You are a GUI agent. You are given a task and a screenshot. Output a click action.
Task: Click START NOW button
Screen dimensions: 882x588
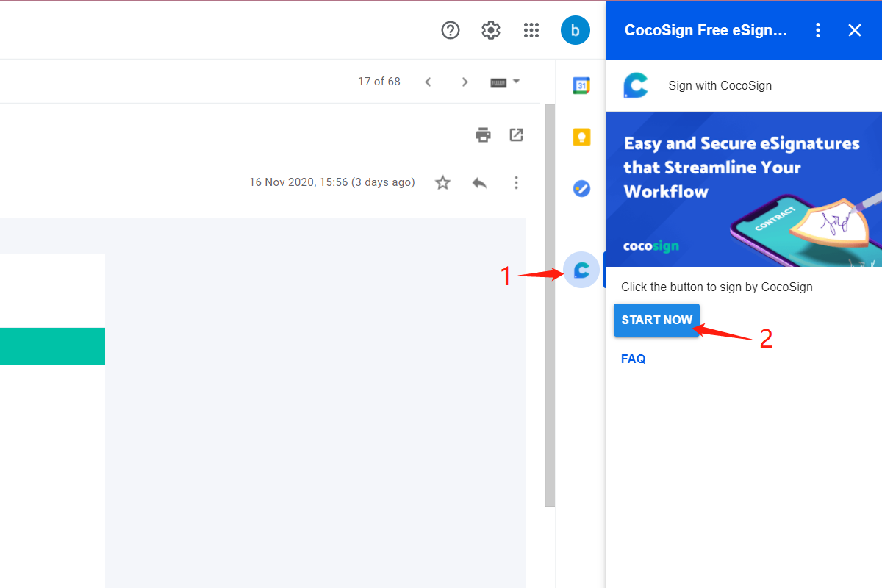point(657,320)
